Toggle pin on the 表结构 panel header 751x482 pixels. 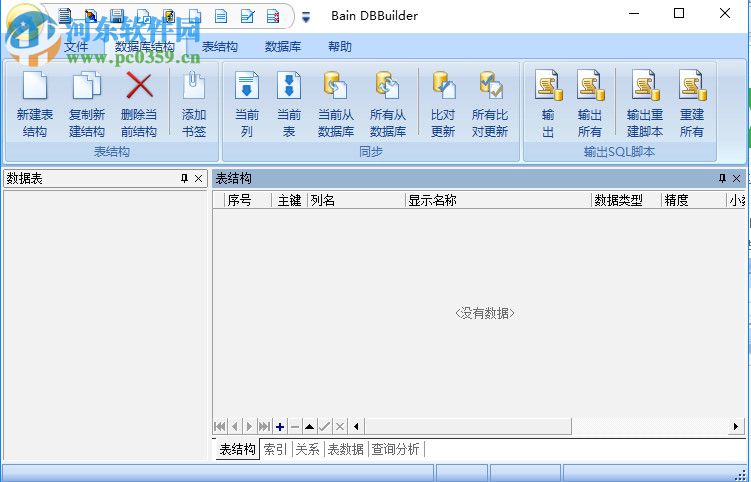[722, 179]
